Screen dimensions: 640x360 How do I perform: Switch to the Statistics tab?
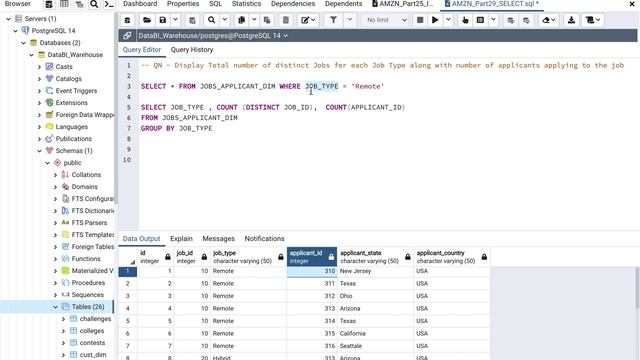click(246, 4)
